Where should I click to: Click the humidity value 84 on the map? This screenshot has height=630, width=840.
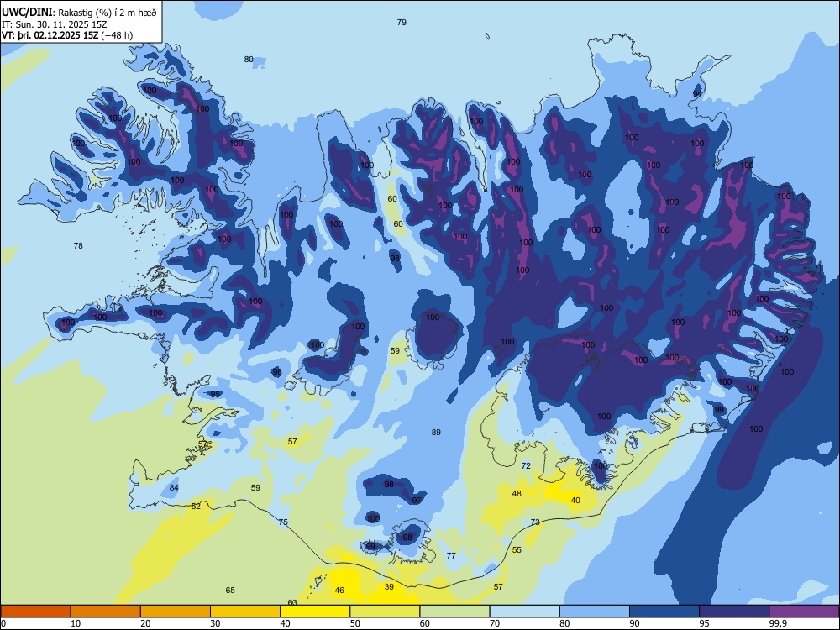[174, 487]
